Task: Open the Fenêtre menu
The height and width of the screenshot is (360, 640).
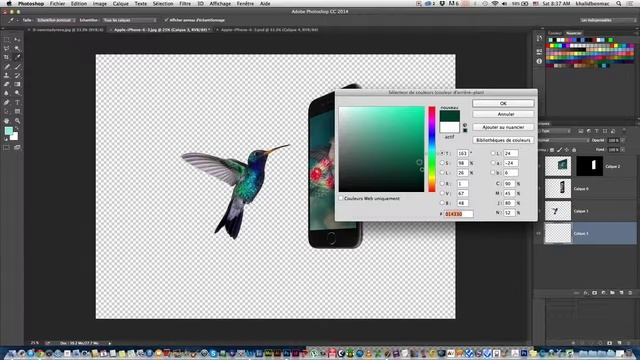Action: (x=245, y=3)
